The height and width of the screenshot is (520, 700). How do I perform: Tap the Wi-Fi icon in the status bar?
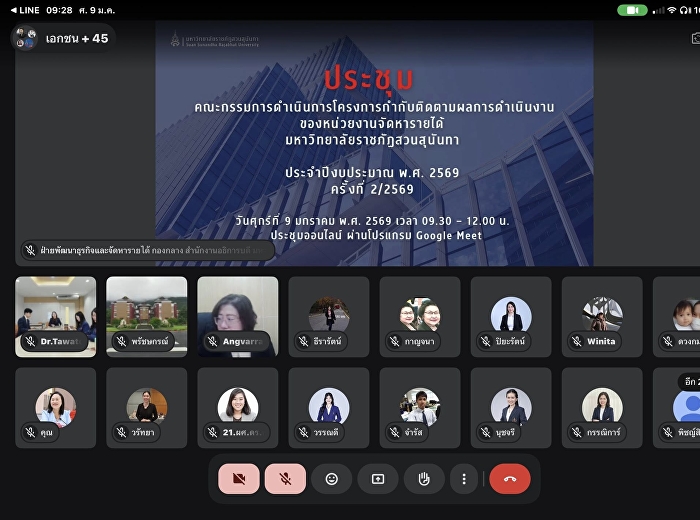click(x=671, y=10)
